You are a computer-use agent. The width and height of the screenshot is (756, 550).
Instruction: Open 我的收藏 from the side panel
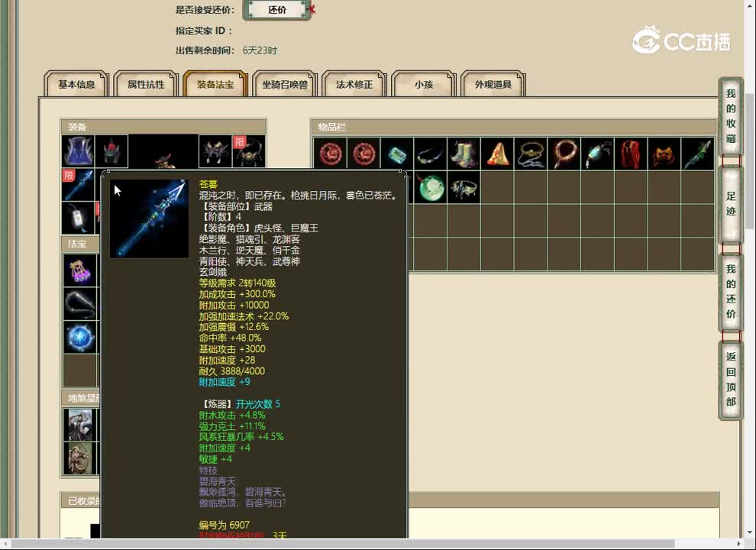(x=731, y=116)
